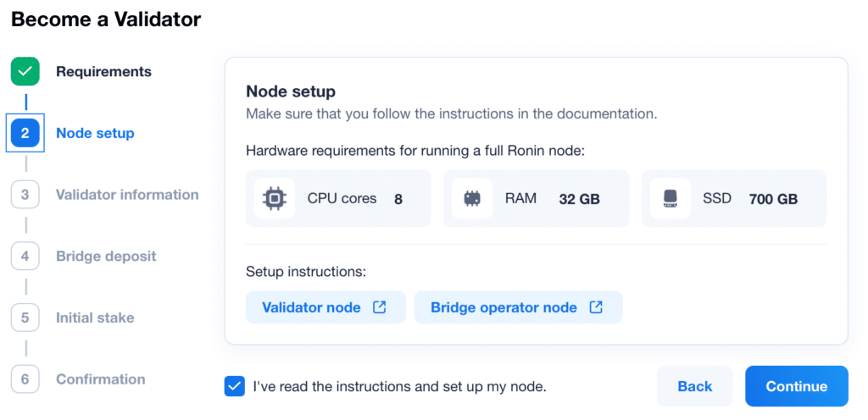Select the Initial stake step label
Screen dimensions: 868x420
click(95, 318)
